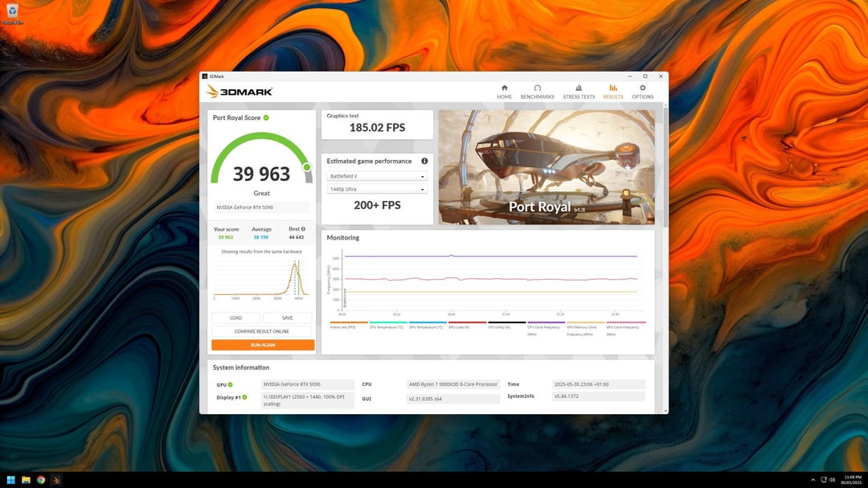868x488 pixels.
Task: Toggle the GPU Clock Frequency legend entry
Action: [625, 329]
